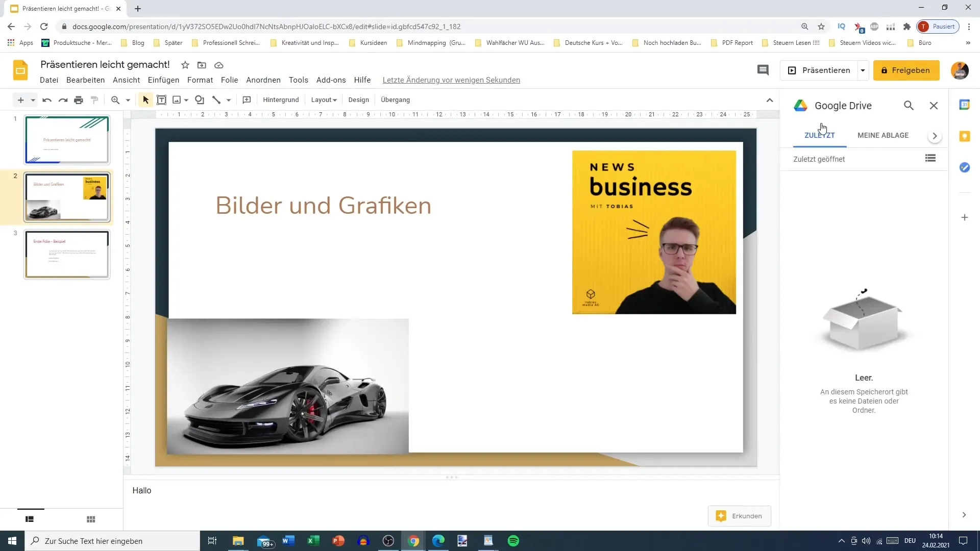Pick the line tool
Screen dimensions: 980x551
point(216,100)
